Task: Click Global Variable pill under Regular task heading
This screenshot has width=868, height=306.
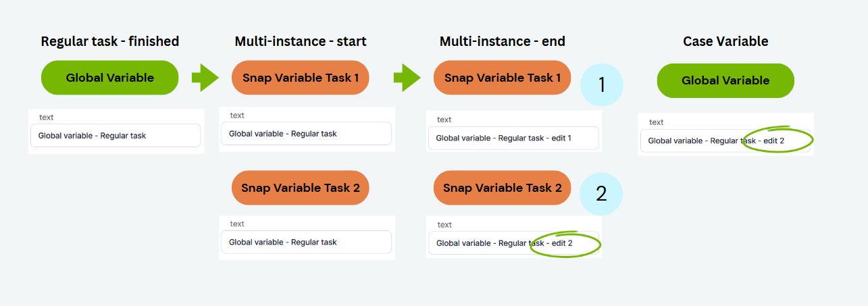Action: (109, 78)
